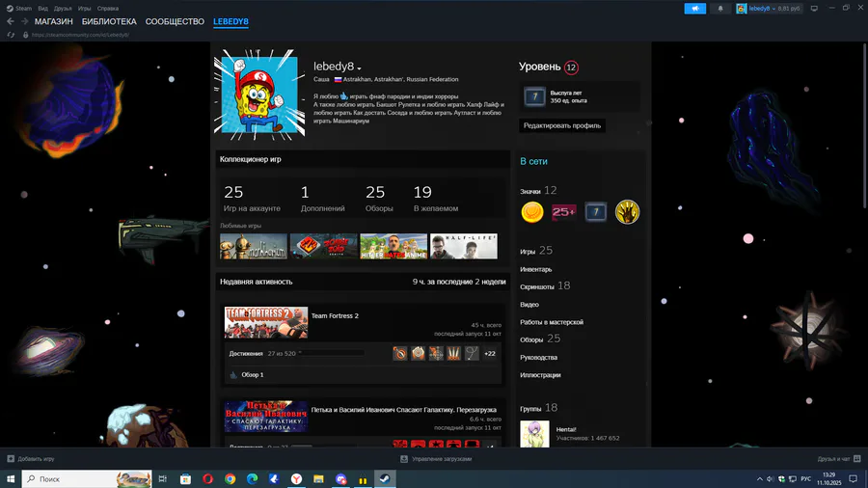Screen dimensions: 868x488
Task: Click the 25 Игр на аккаунте stat
Action: tap(252, 199)
